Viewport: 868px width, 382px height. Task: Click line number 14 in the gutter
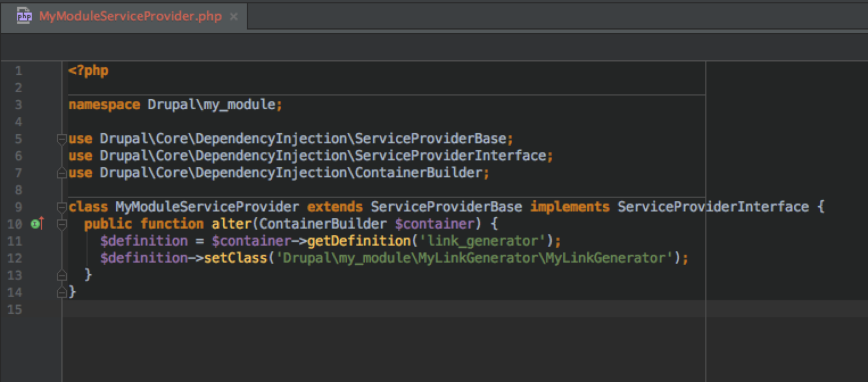click(15, 293)
